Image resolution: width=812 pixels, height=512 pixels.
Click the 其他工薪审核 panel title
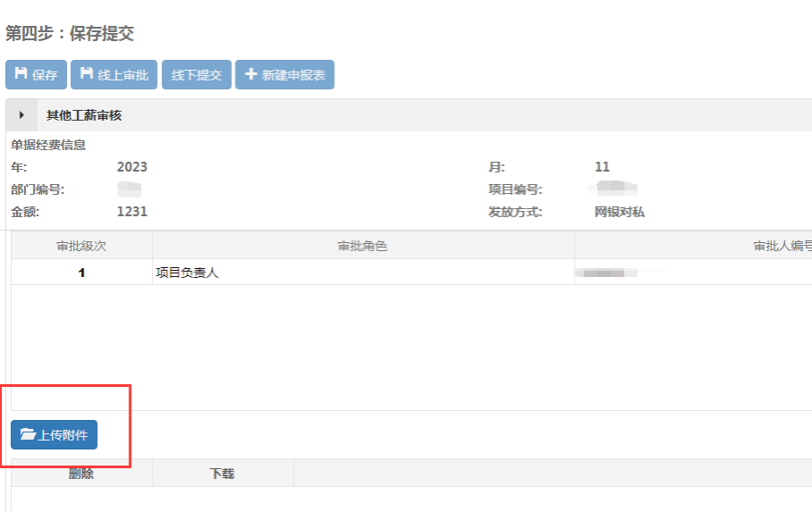point(84,115)
